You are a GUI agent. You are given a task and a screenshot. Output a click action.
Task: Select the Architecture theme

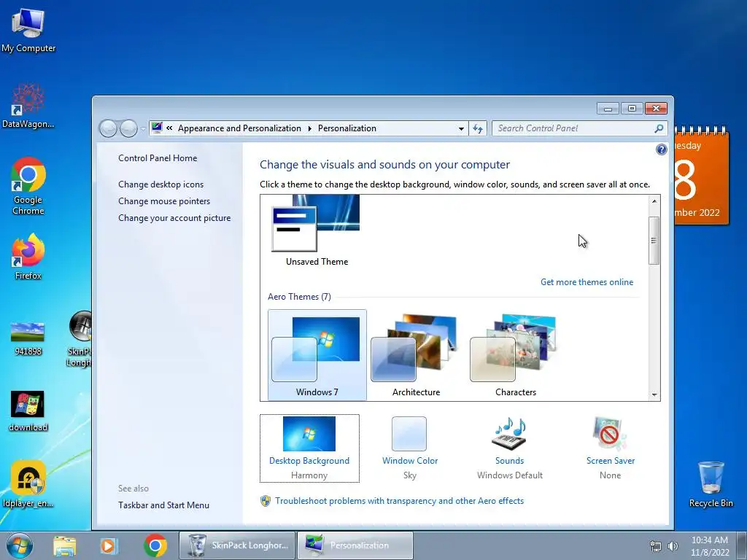(416, 355)
